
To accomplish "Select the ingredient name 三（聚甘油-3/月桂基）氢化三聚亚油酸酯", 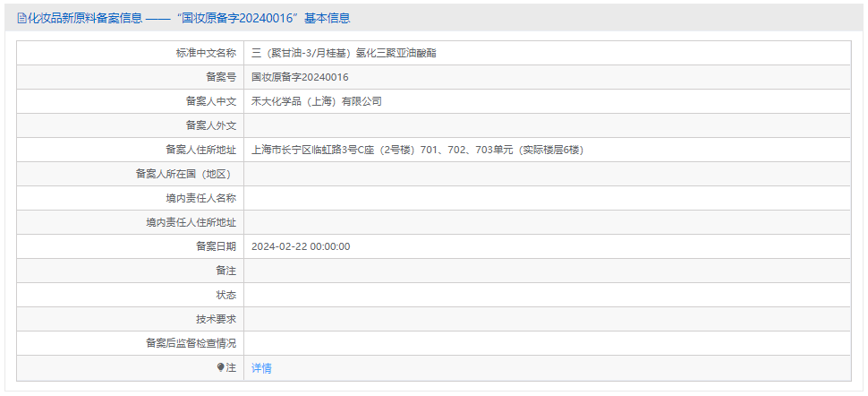I will point(344,53).
